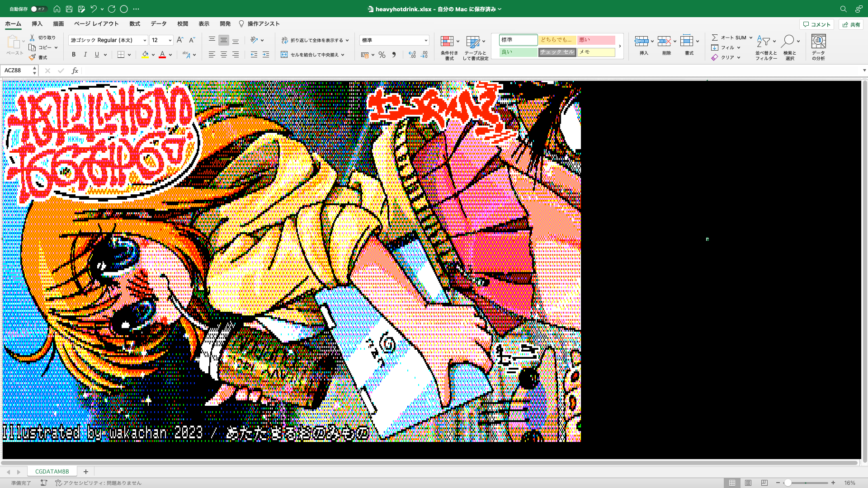Open Format as Table icon
The width and height of the screenshot is (868, 488).
coord(473,42)
